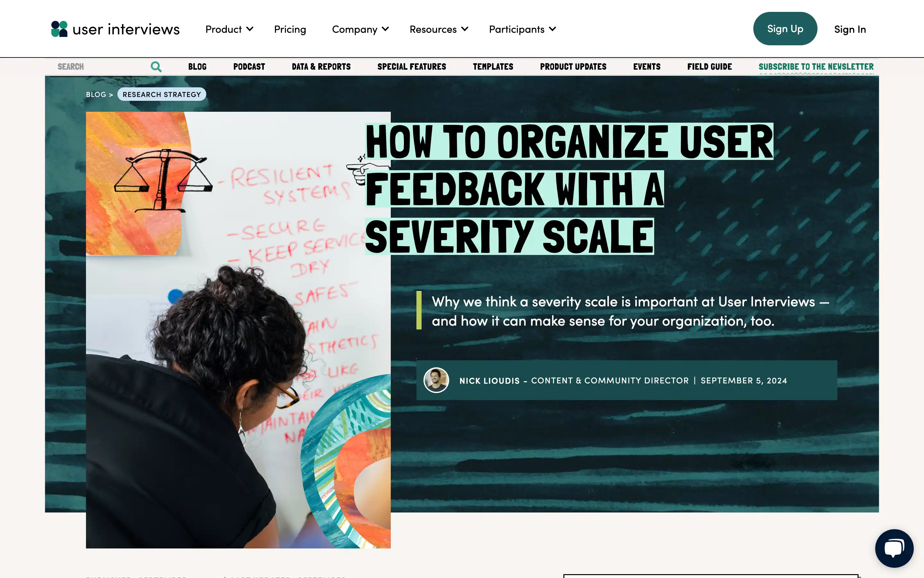
Task: Open Product Updates section
Action: [573, 66]
